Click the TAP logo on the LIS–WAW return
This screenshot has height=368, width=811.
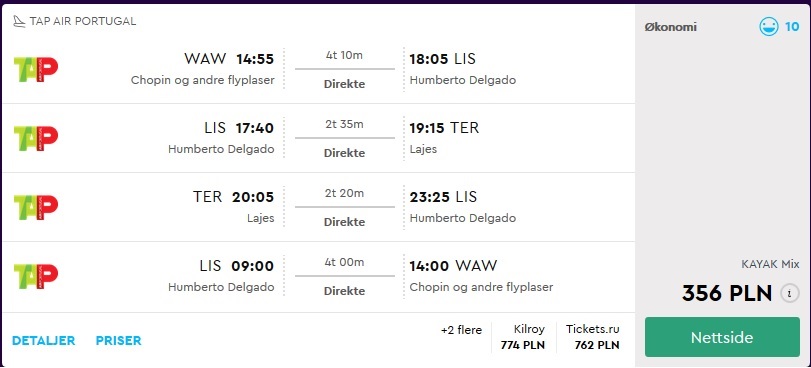36,276
